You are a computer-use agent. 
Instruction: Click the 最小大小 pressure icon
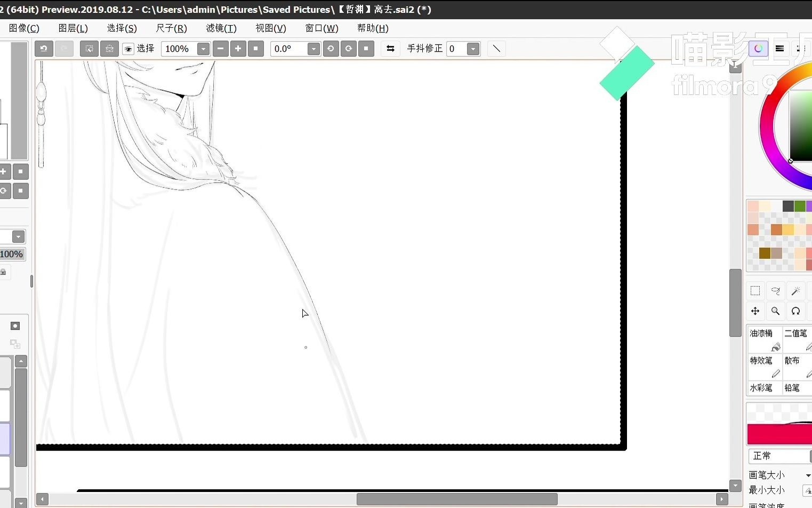807,490
